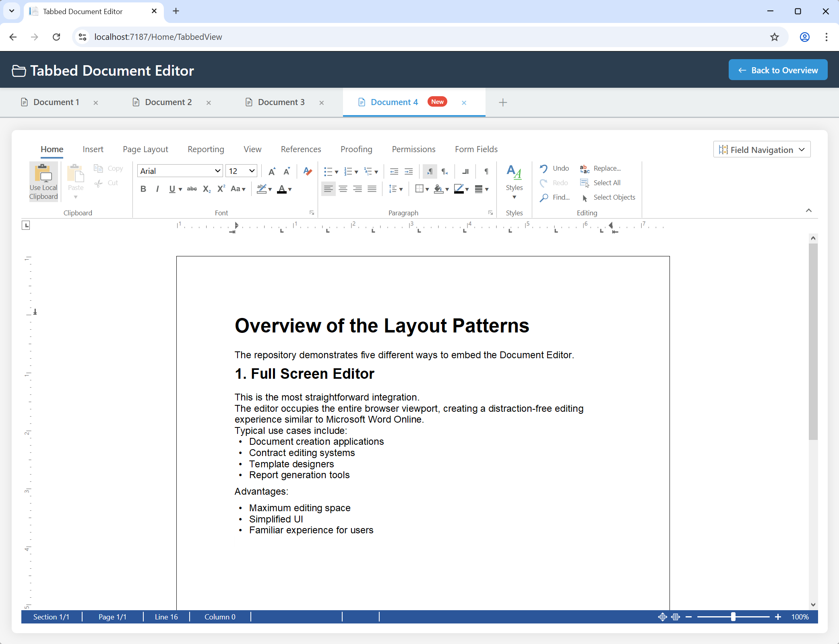Toggle strikethrough formatting

point(192,189)
